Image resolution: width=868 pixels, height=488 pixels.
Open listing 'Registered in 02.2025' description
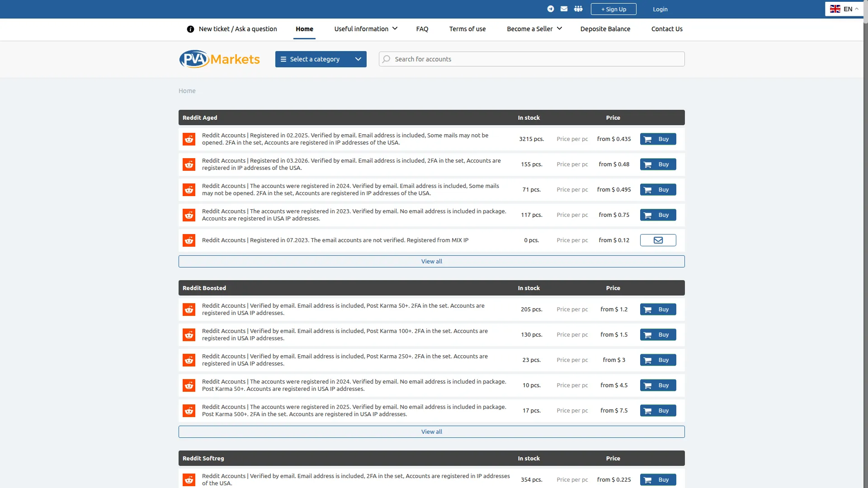[345, 139]
